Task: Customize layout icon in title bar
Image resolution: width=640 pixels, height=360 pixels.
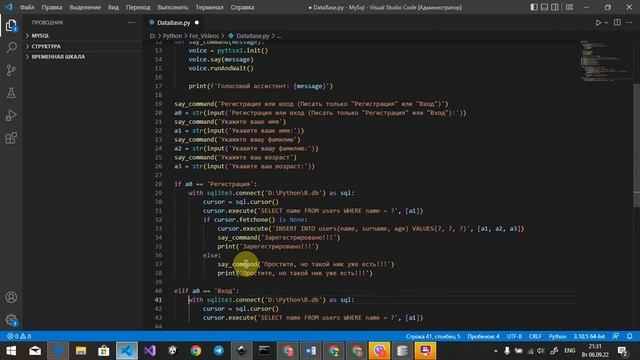Action: coord(569,7)
